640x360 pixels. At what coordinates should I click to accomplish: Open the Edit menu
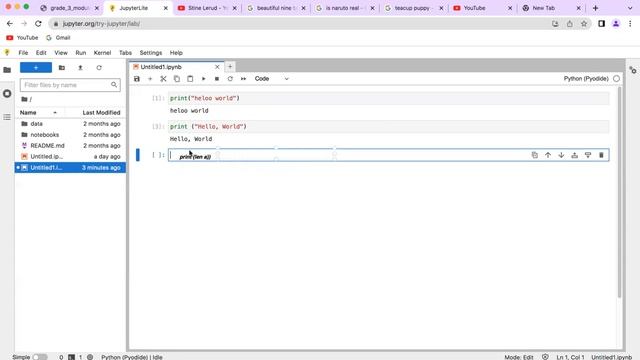[41, 53]
